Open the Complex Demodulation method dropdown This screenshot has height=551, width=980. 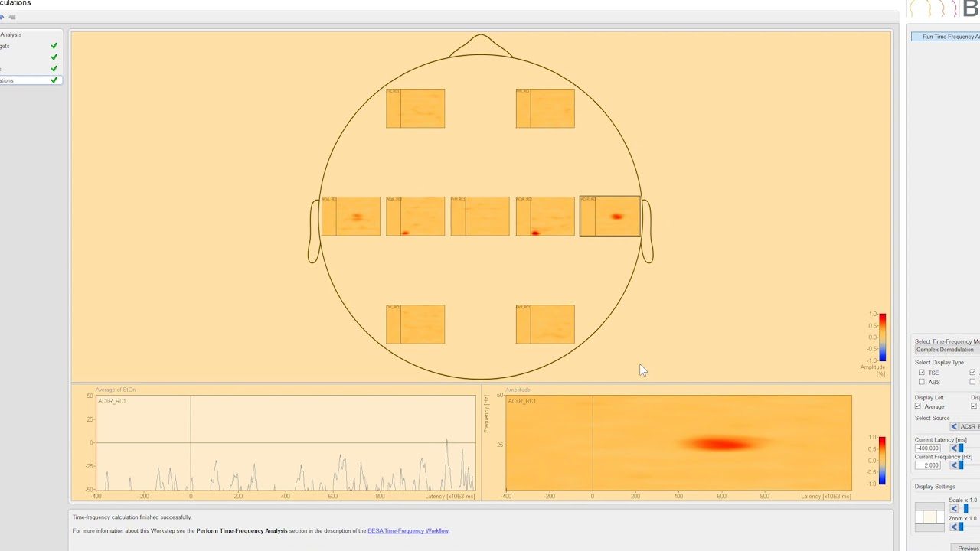(947, 350)
